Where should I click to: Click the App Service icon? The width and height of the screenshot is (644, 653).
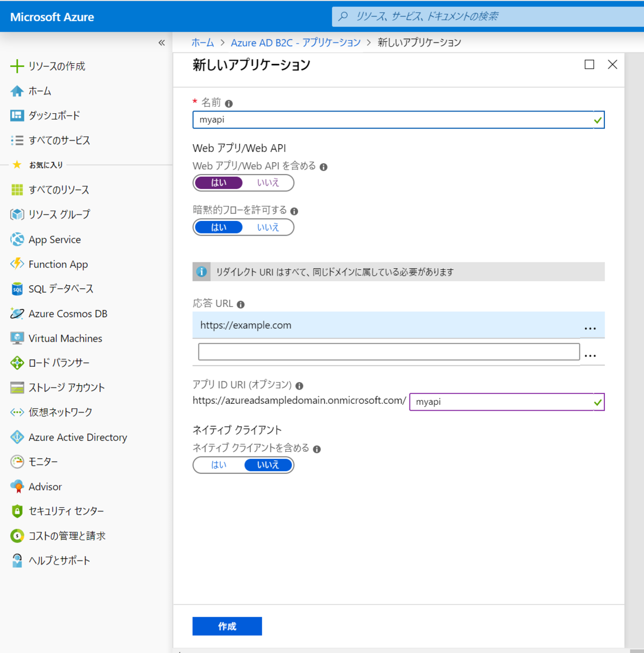tap(17, 239)
